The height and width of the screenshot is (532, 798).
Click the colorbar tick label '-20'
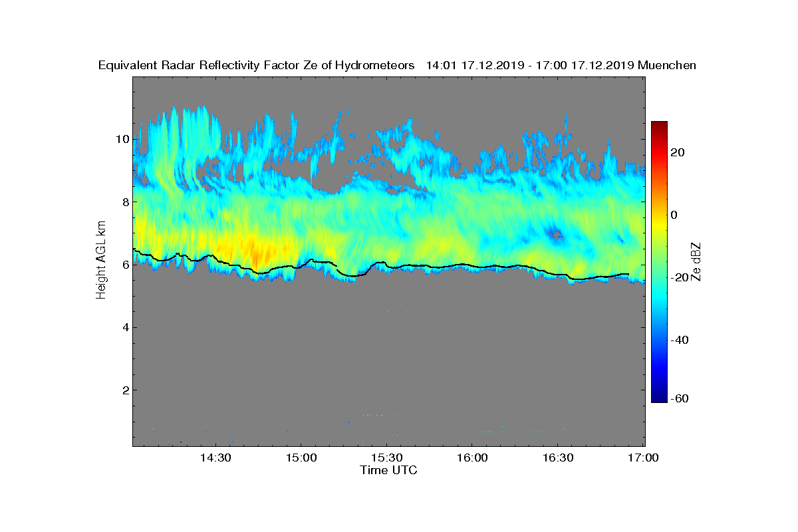[x=680, y=277]
